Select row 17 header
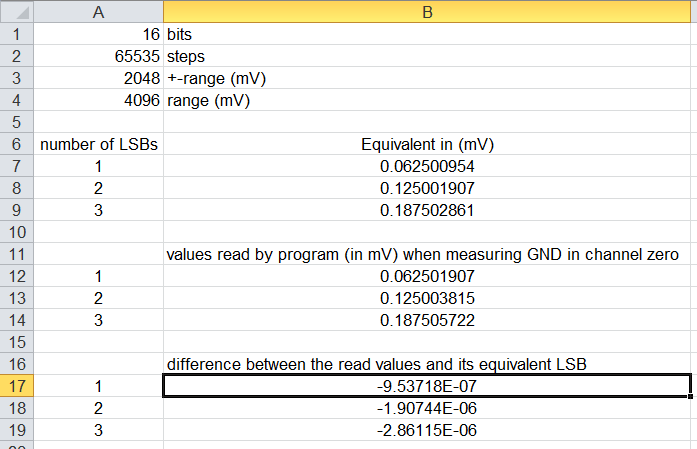Image resolution: width=697 pixels, height=449 pixels. 16,386
